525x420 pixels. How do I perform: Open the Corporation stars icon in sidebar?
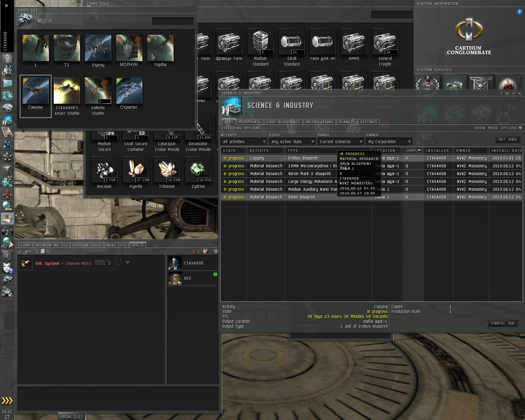click(7, 157)
